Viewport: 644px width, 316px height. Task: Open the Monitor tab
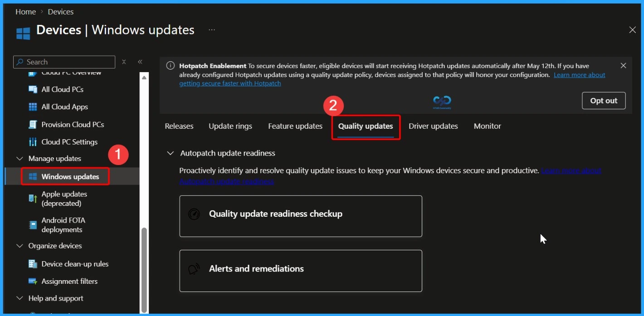(x=488, y=126)
